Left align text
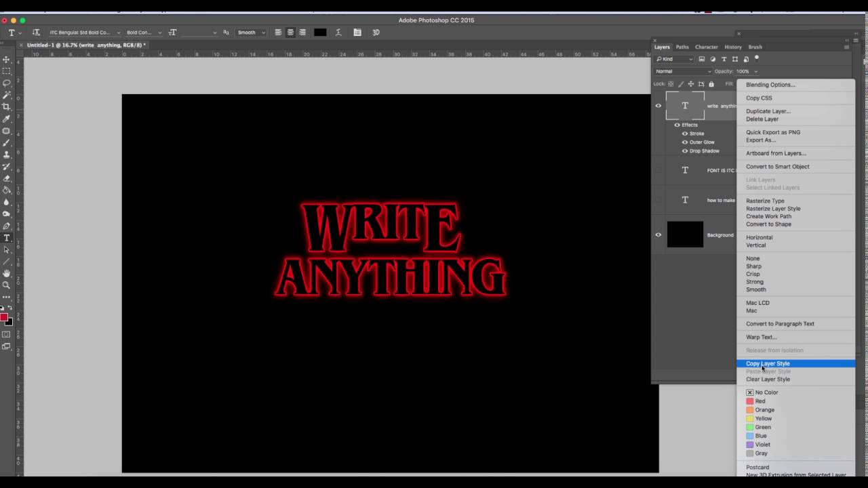This screenshot has height=488, width=868. 278,32
